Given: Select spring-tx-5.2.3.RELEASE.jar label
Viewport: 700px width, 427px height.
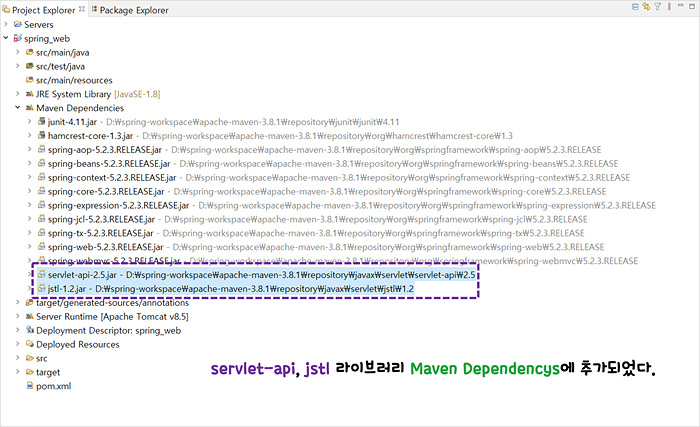Looking at the screenshot, I should point(100,233).
